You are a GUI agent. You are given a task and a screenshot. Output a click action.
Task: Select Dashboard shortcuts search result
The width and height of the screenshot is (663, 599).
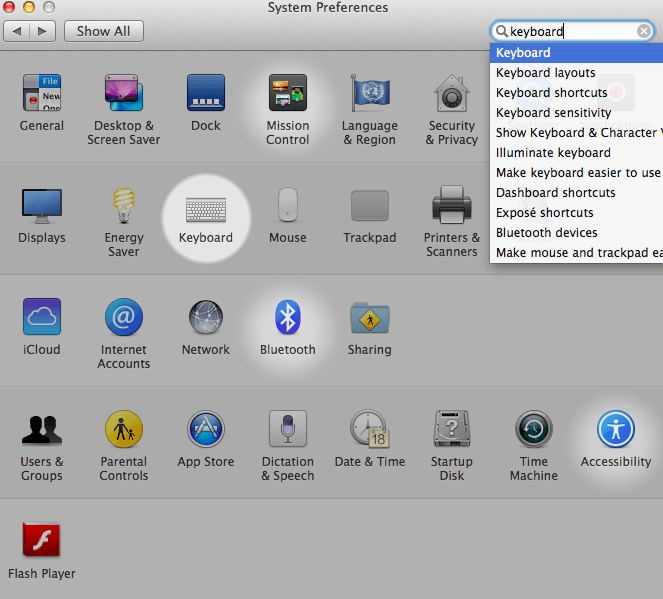coord(576,193)
